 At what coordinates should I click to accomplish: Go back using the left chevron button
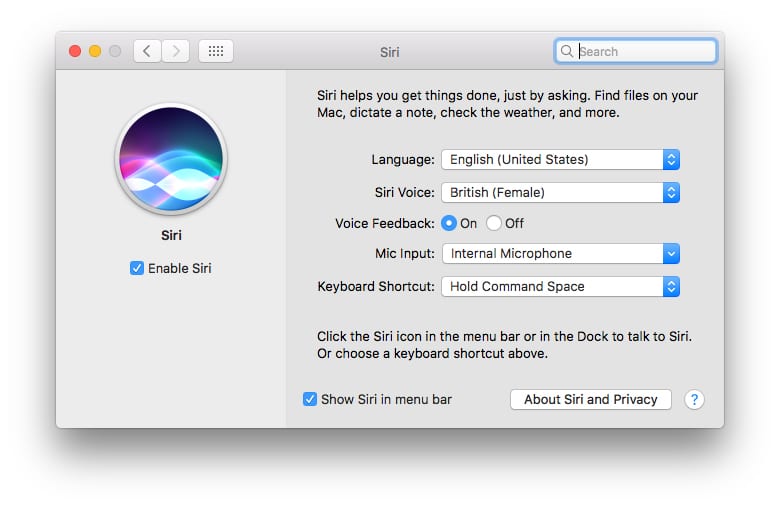147,51
